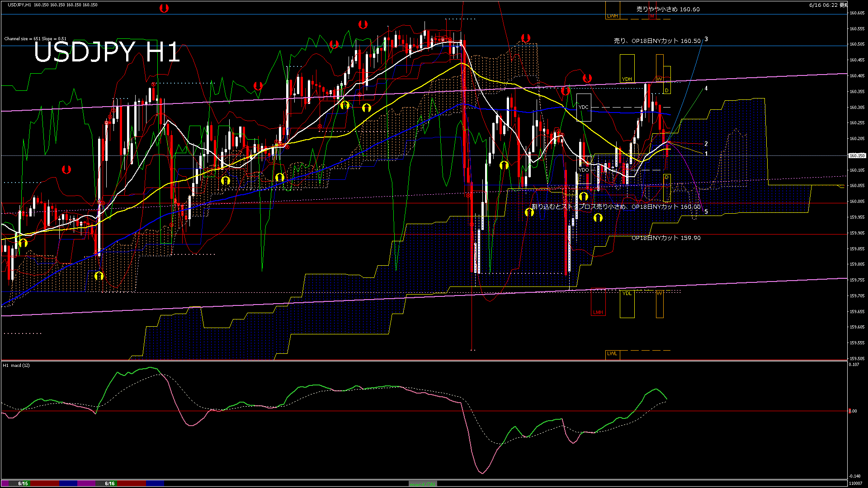Screen dimensions: 868x488
Task: Click the 160.505 price scale label
Action: [x=857, y=44]
